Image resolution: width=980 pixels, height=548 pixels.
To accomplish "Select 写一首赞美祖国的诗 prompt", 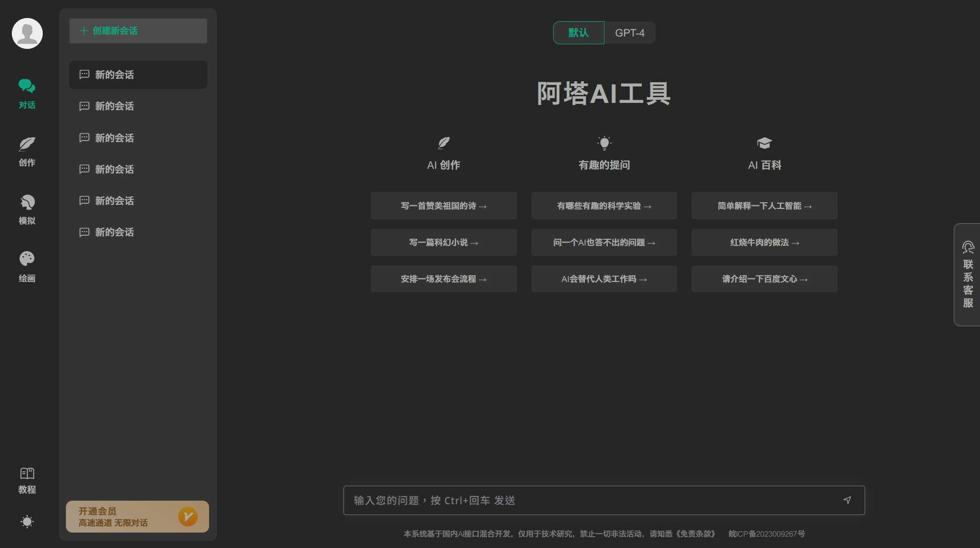I will [x=444, y=206].
